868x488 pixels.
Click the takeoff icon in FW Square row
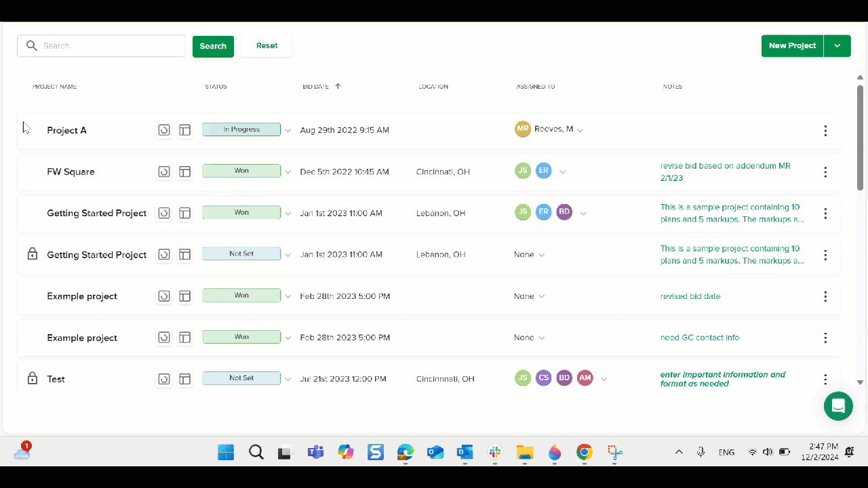point(164,171)
